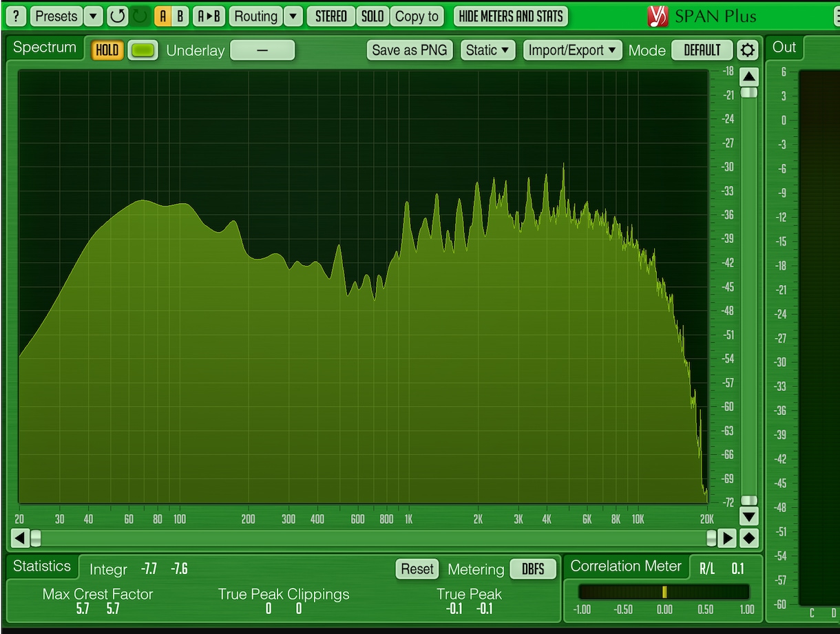Open spectrum mode settings gear icon
840x634 pixels.
pos(747,50)
